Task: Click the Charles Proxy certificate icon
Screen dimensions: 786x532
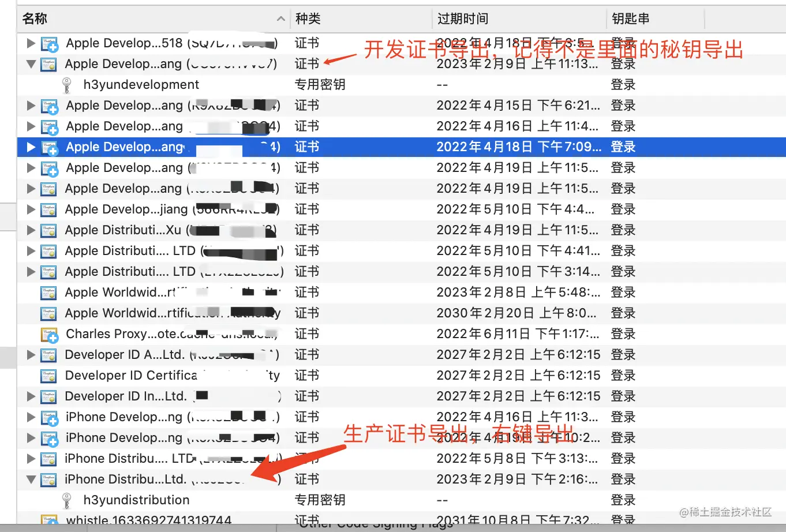Action: (x=49, y=334)
